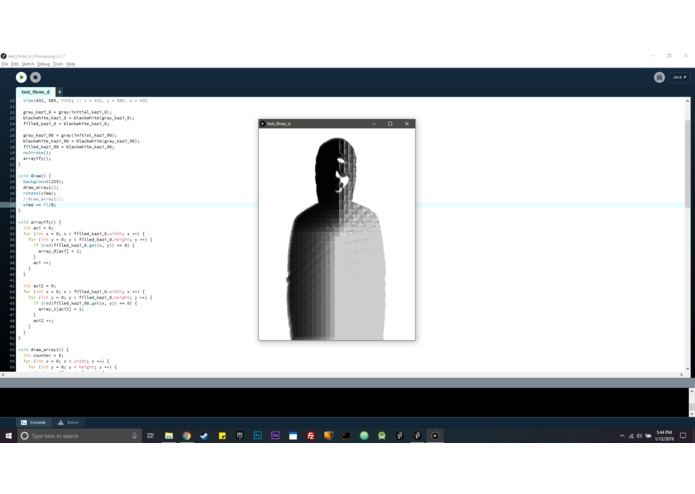Open the network icon in system tray
This screenshot has height=494, width=695.
tap(631, 436)
